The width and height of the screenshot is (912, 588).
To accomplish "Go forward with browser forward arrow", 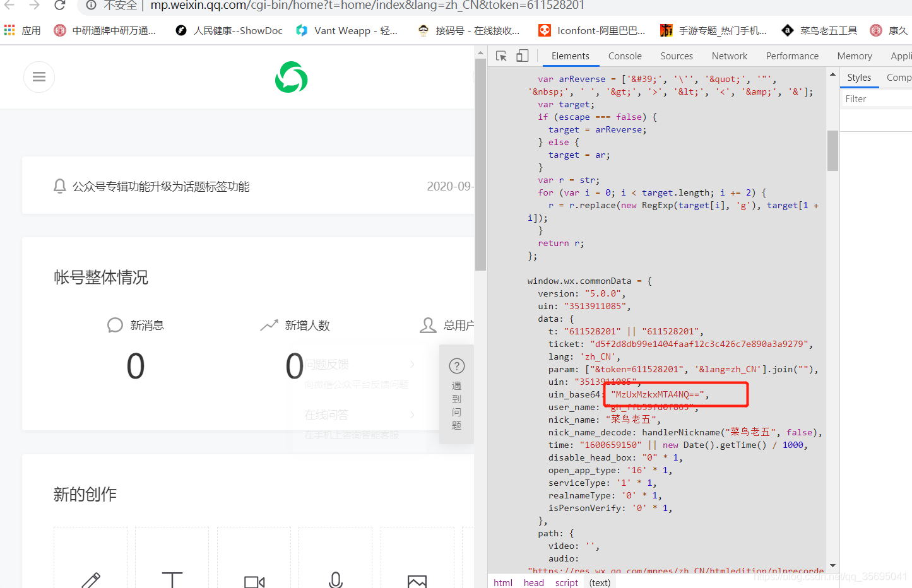I will [x=35, y=5].
